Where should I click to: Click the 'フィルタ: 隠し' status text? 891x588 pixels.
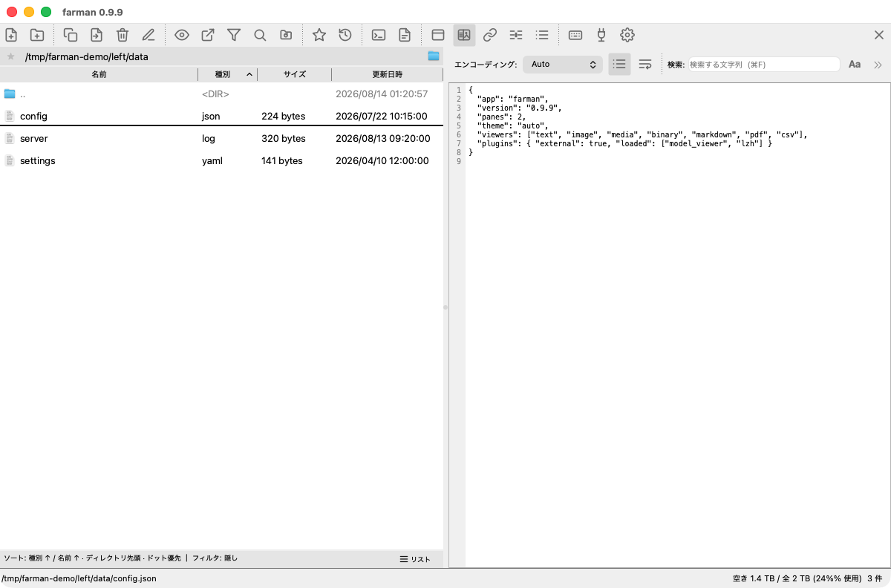pos(215,558)
